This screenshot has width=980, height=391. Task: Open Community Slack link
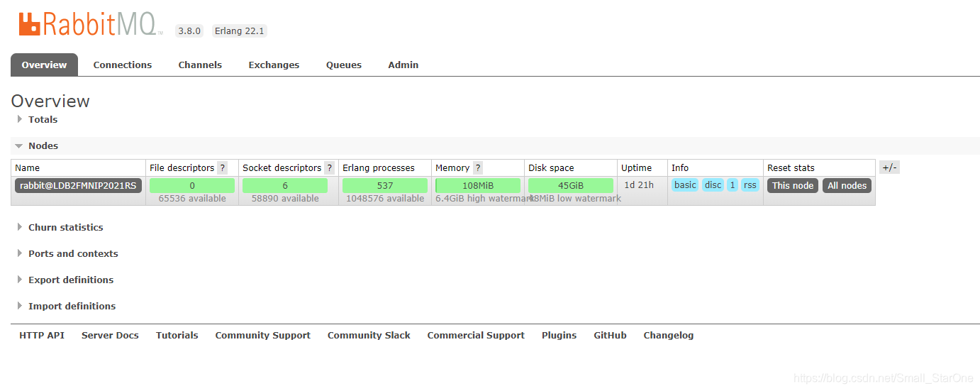click(369, 335)
